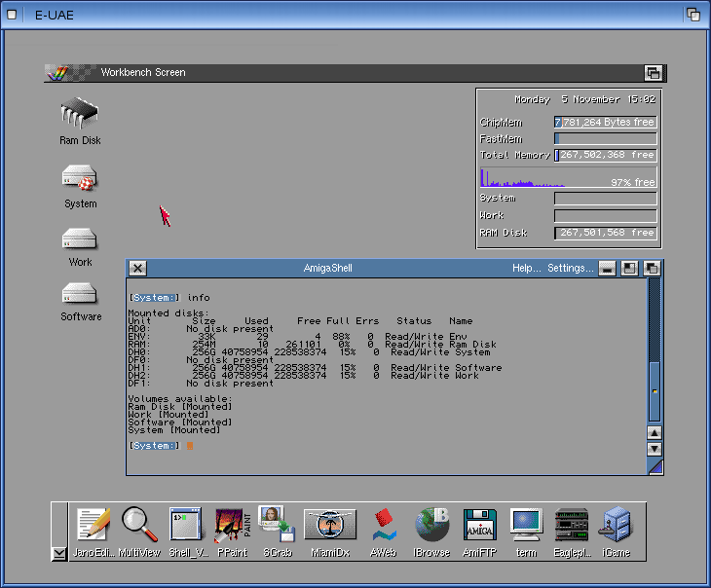711x588 pixels.
Task: Click AmigaShell scroll up arrow
Action: 655,433
